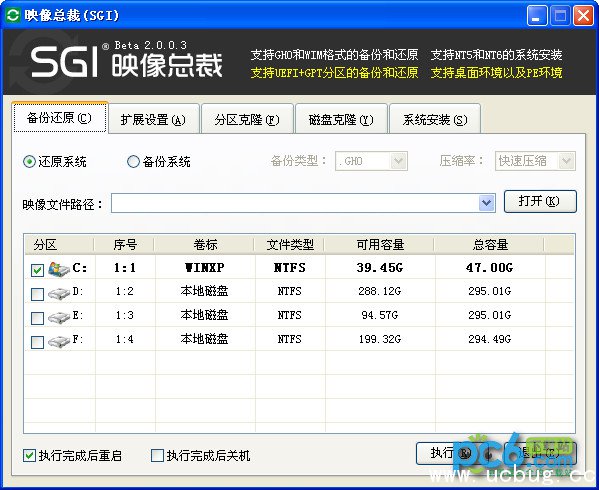
Task: Click the 294.49G total capacity value
Action: click(x=490, y=339)
